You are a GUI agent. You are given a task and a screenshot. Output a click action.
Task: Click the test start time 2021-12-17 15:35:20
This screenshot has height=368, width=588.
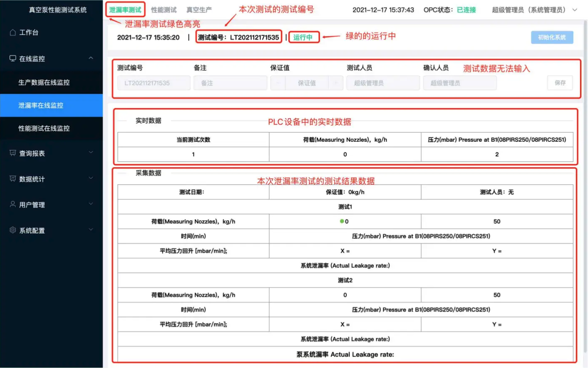148,37
